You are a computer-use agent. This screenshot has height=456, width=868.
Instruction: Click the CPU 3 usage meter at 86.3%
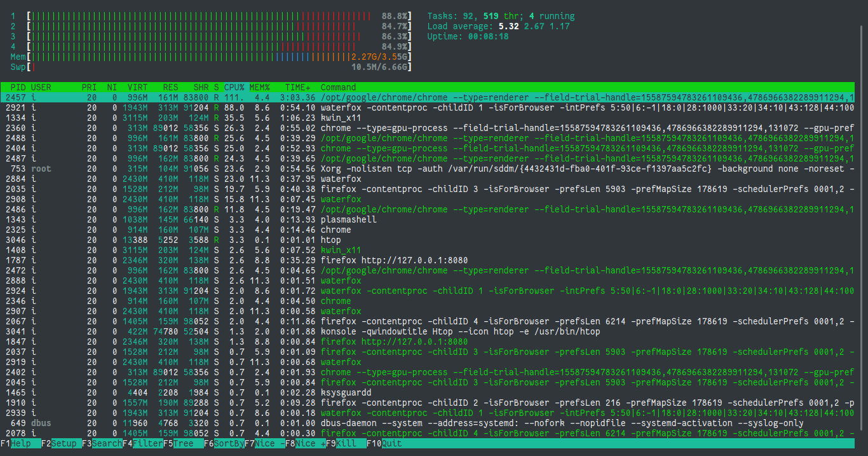coord(210,36)
